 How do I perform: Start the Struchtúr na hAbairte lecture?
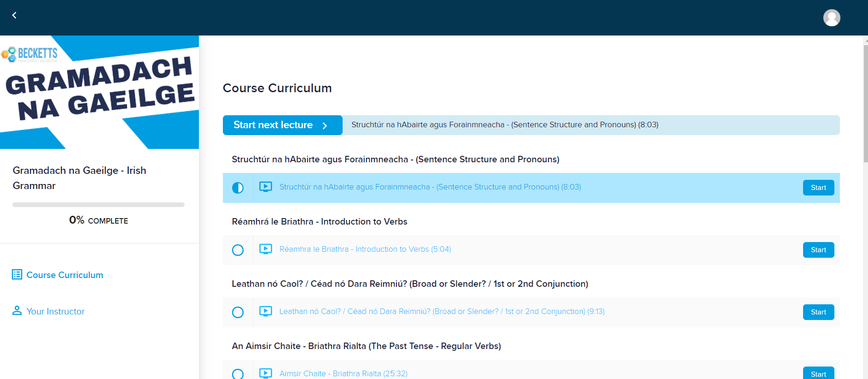[818, 188]
